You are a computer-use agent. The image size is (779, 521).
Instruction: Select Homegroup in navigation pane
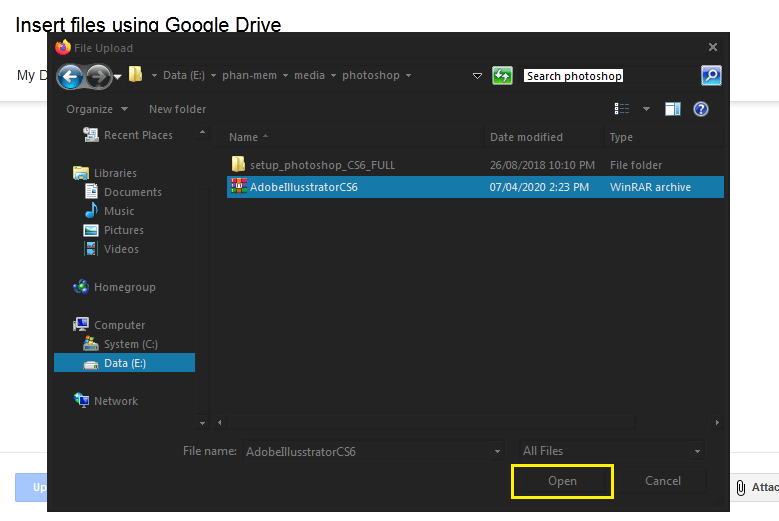(x=114, y=287)
